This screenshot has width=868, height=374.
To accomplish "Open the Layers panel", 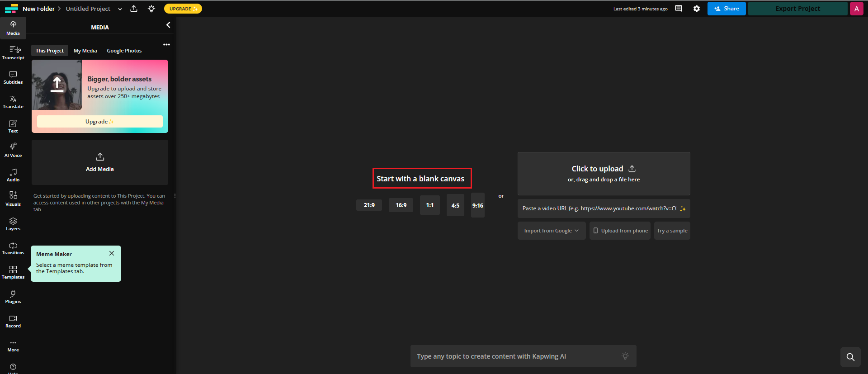I will (x=13, y=224).
